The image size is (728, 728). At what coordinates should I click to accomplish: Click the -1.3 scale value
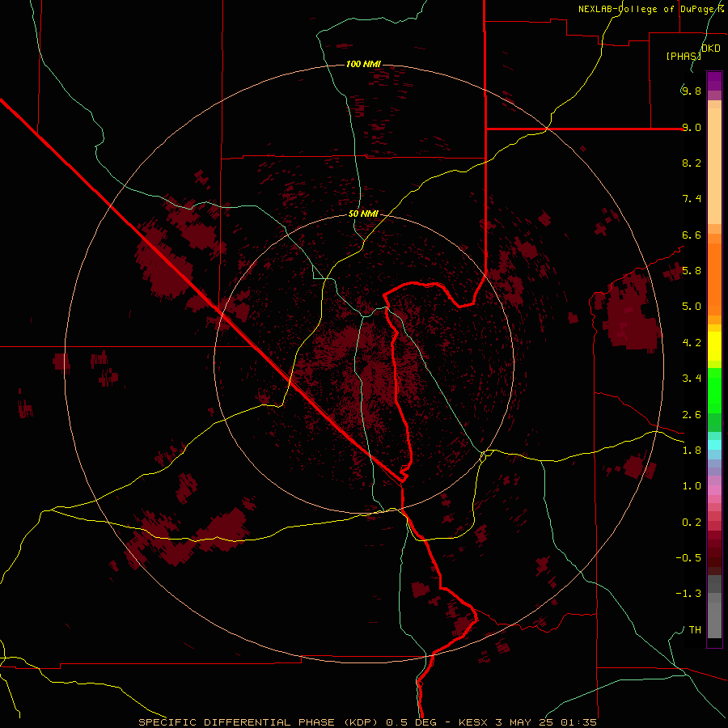pyautogui.click(x=688, y=594)
